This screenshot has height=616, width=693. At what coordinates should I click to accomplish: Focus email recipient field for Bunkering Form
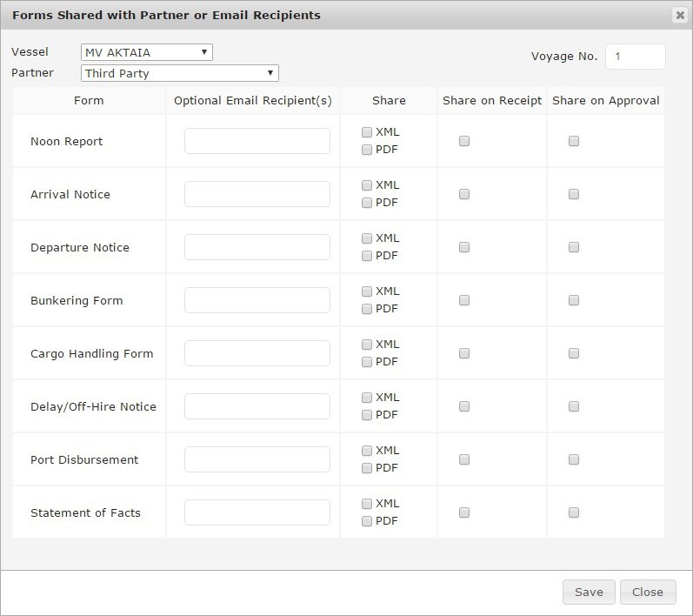coord(257,300)
